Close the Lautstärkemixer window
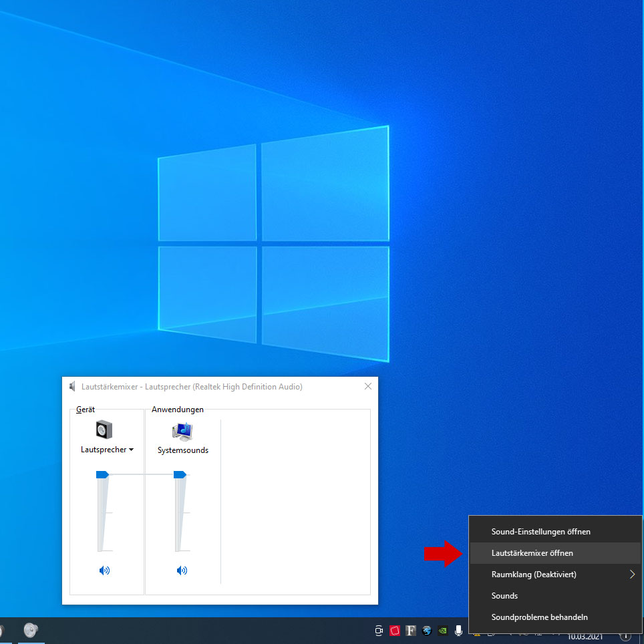The width and height of the screenshot is (644, 644). click(368, 386)
